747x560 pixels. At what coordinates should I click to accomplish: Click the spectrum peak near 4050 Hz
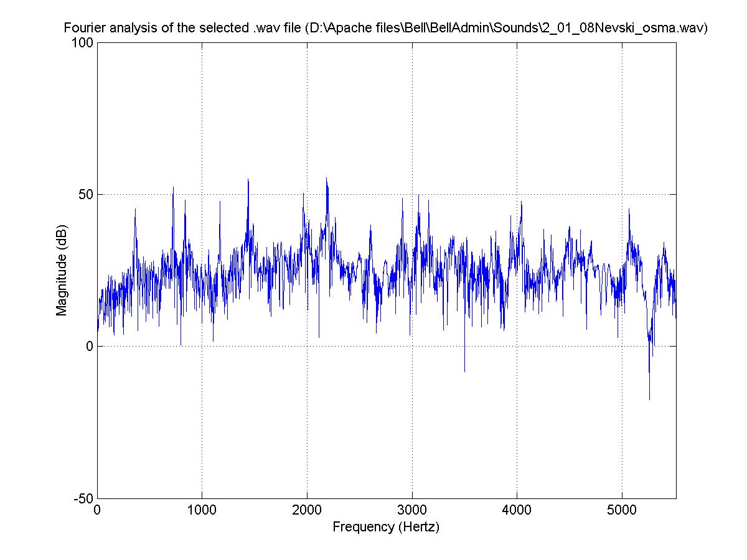pyautogui.click(x=521, y=203)
